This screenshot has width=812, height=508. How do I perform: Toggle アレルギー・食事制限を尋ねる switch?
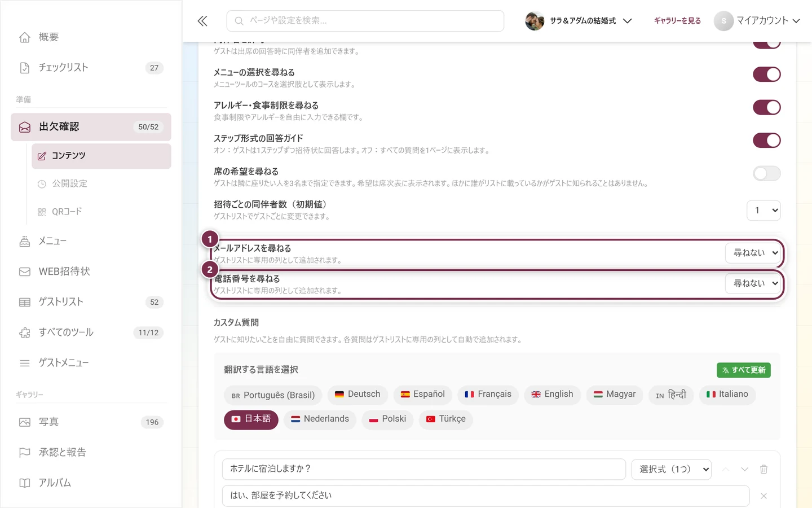[767, 107]
